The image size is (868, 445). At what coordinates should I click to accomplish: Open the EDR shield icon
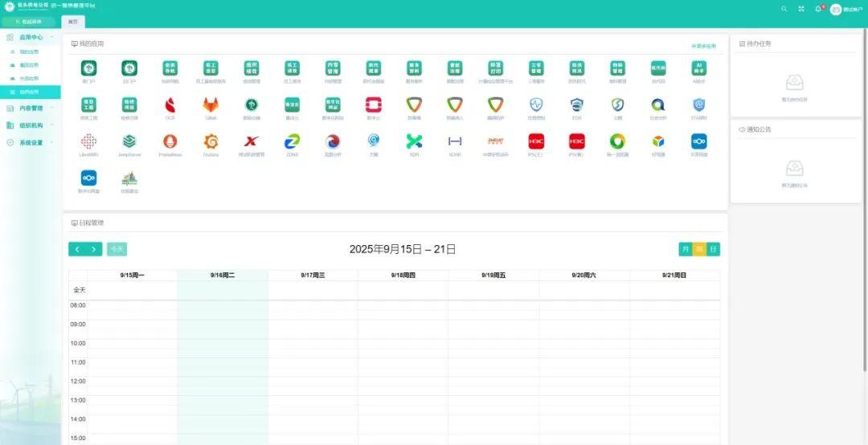576,104
